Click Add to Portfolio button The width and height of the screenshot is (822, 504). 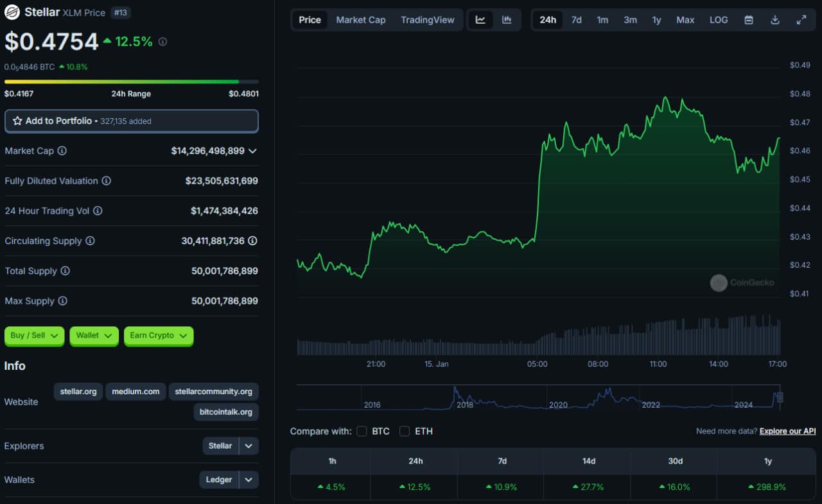point(132,121)
